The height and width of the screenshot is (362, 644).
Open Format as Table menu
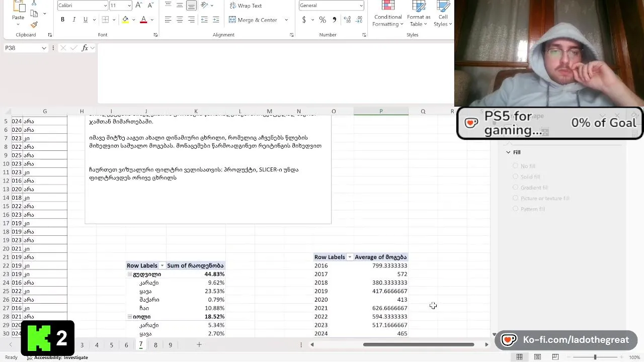point(419,14)
